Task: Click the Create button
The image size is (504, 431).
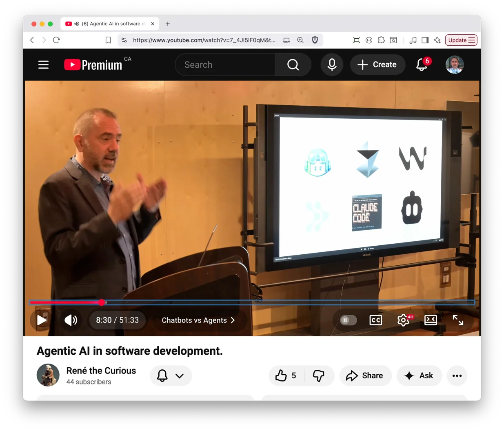Action: (x=377, y=64)
